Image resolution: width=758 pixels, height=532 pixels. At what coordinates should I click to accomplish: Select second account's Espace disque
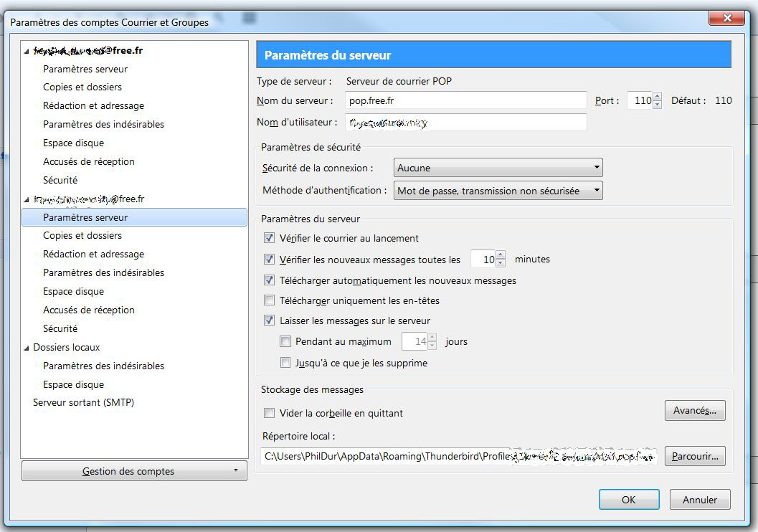(73, 291)
